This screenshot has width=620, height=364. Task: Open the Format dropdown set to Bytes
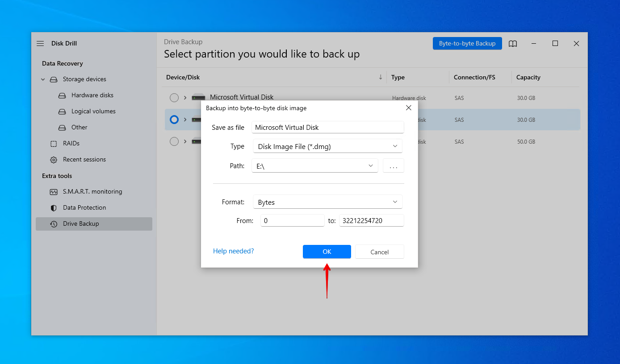point(327,202)
